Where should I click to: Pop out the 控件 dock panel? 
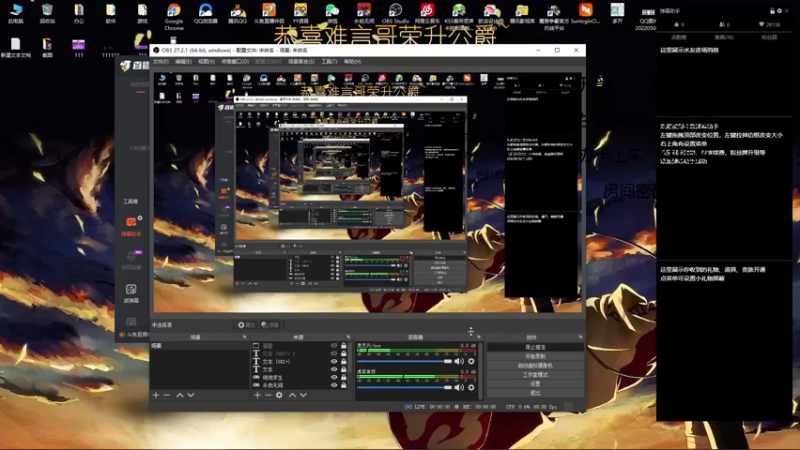[580, 337]
